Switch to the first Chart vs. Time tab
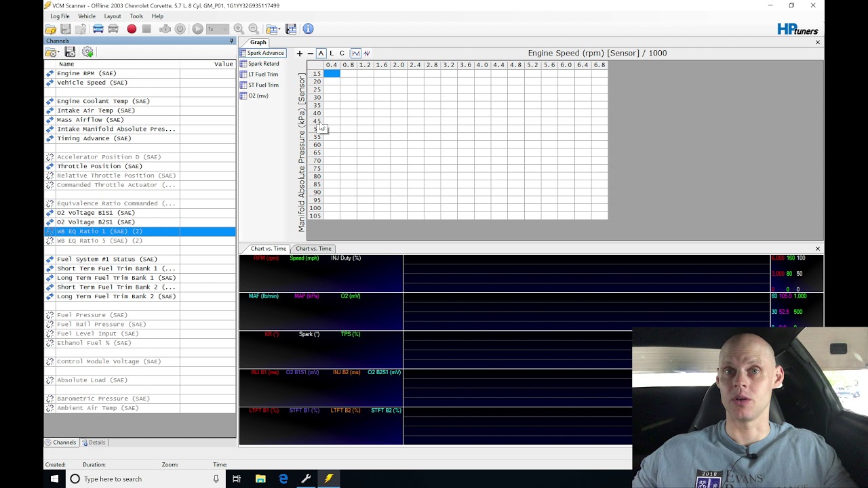 point(269,249)
